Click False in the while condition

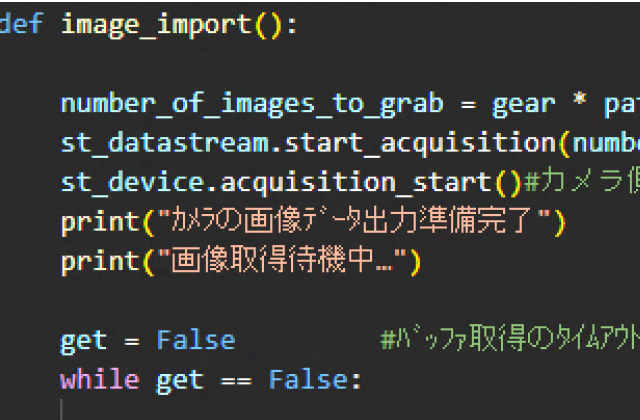tap(307, 380)
